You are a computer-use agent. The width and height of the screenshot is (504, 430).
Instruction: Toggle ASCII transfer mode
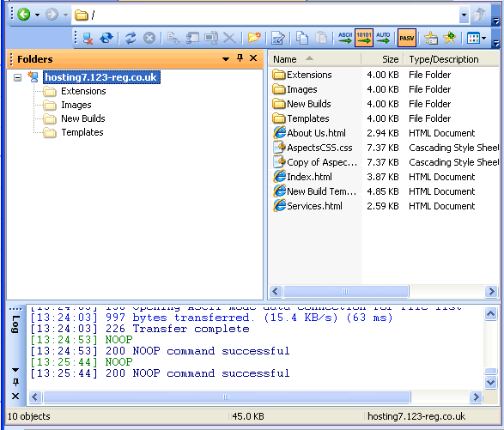[345, 38]
